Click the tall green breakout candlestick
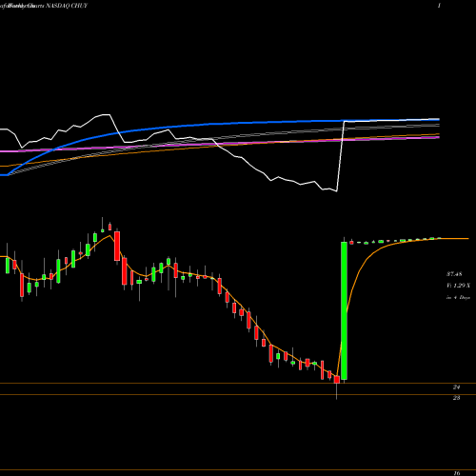476x476 pixels. (x=344, y=310)
